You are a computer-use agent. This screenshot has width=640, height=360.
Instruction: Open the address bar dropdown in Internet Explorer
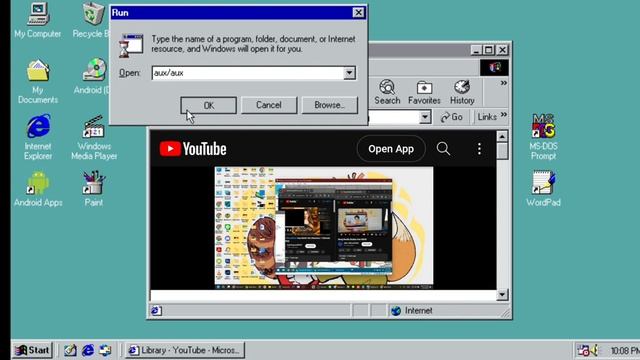point(425,118)
